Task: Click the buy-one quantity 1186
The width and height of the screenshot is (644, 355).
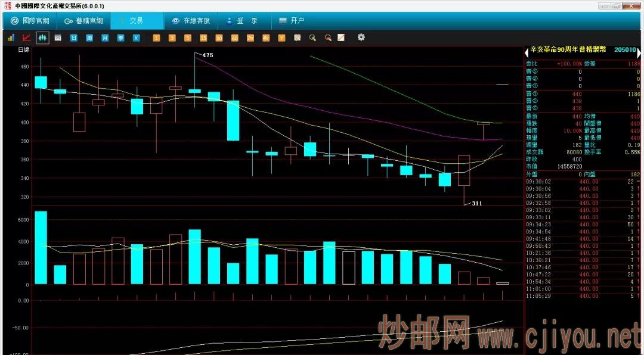Action: click(634, 94)
